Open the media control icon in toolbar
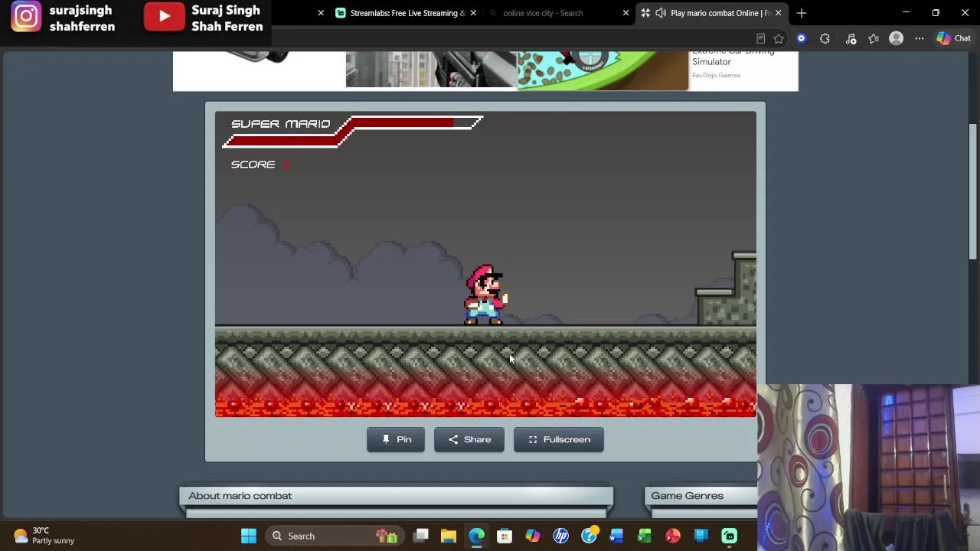 point(851,38)
